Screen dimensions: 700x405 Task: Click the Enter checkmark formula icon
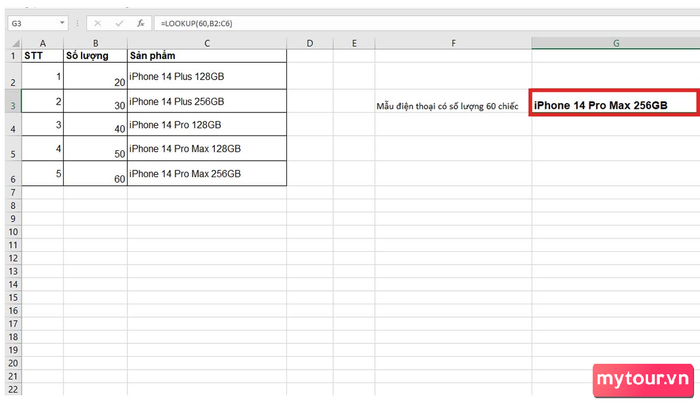click(x=119, y=23)
